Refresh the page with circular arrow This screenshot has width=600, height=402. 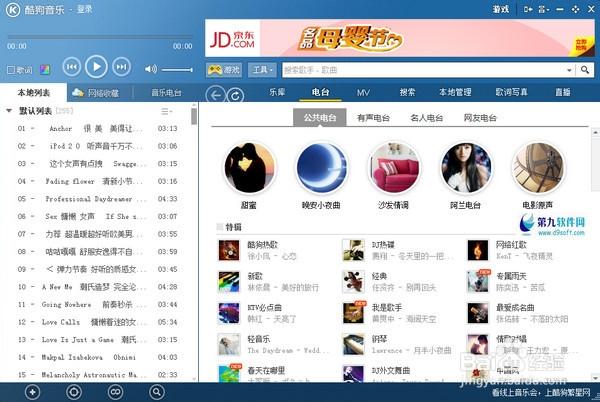click(235, 95)
